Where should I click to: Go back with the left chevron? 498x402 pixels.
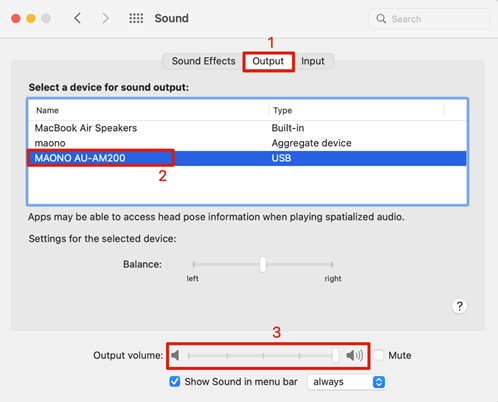77,18
